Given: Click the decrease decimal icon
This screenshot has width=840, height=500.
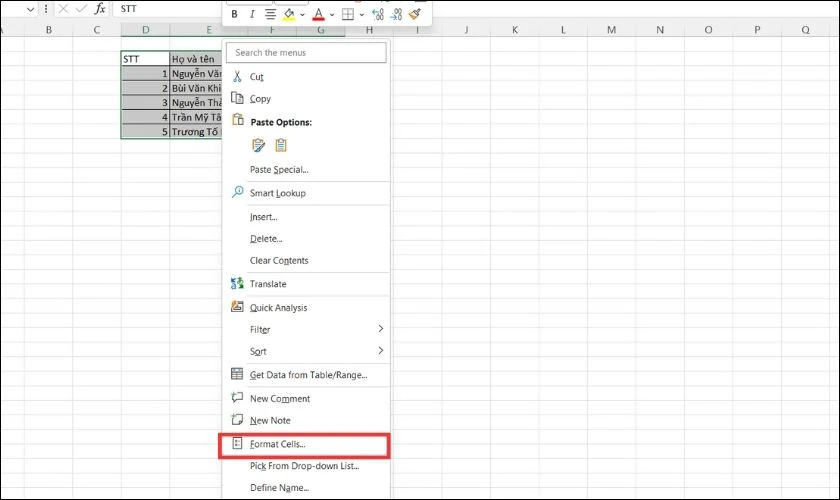Looking at the screenshot, I should click(x=396, y=14).
